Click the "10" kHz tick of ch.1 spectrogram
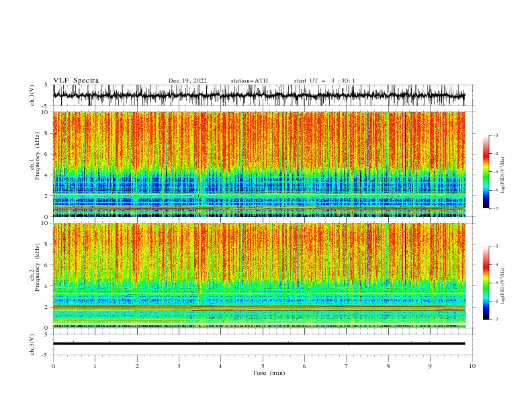The image size is (532, 411). (x=46, y=112)
